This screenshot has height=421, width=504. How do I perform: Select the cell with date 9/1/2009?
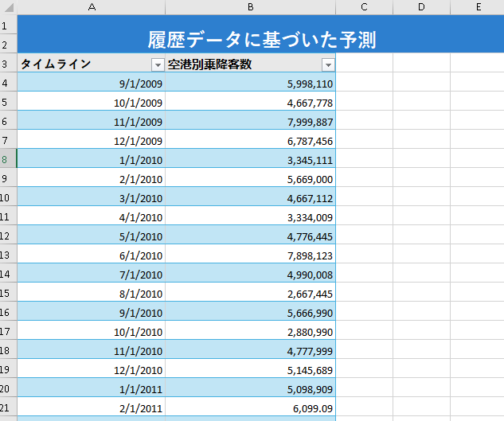point(92,82)
